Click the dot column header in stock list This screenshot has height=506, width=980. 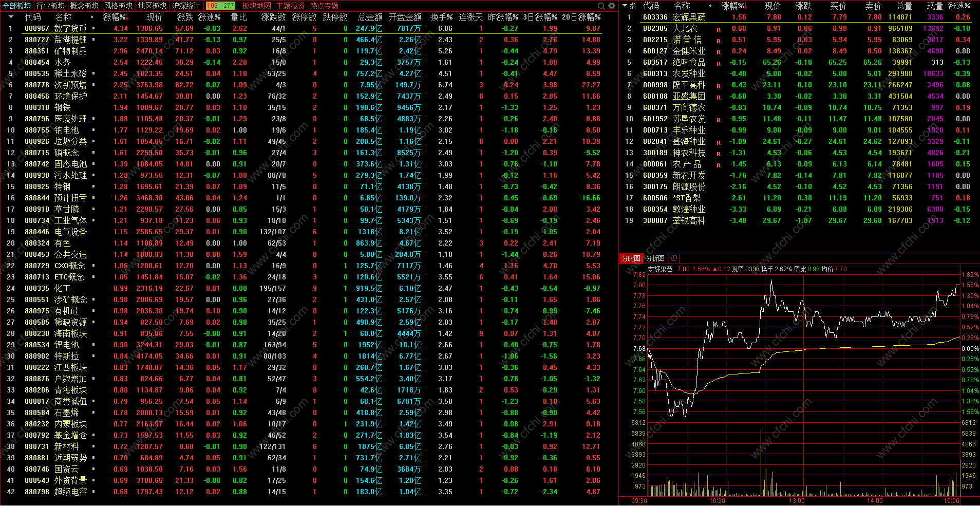[x=711, y=6]
